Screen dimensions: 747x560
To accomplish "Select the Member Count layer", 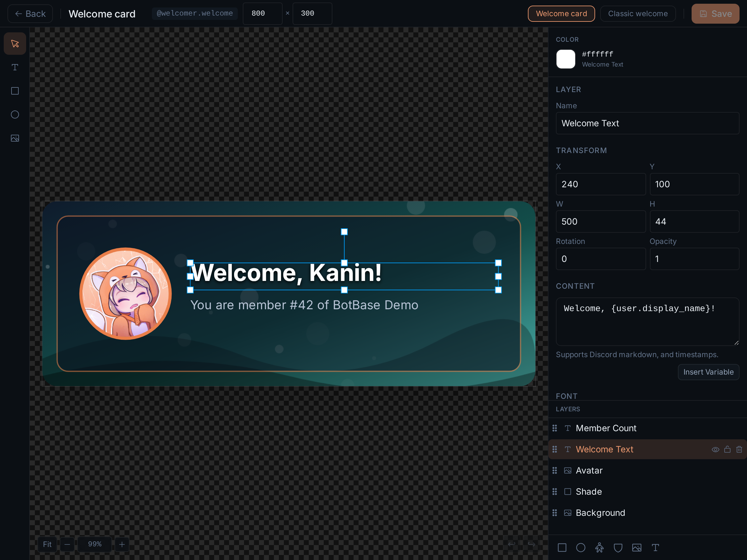I will (647, 428).
